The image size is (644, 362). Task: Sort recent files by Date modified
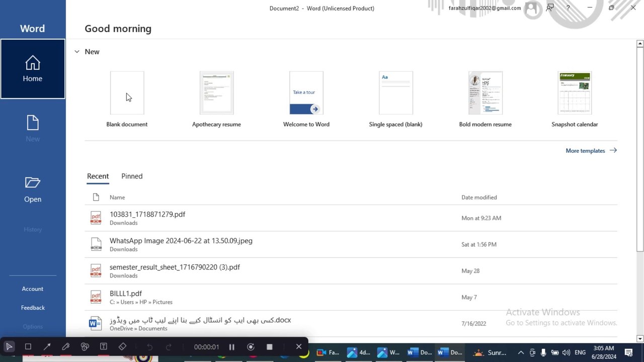pyautogui.click(x=479, y=198)
